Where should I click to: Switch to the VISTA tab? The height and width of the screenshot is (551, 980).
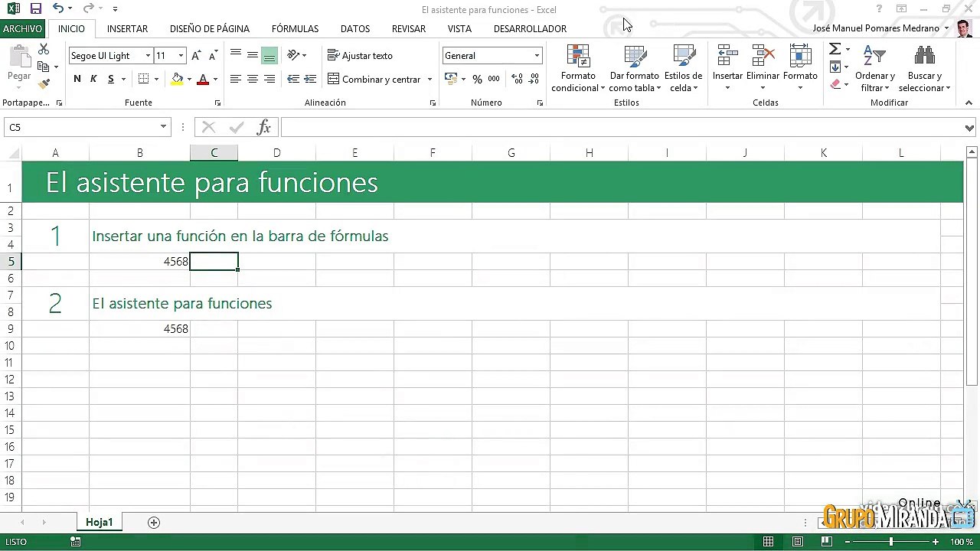(x=459, y=28)
